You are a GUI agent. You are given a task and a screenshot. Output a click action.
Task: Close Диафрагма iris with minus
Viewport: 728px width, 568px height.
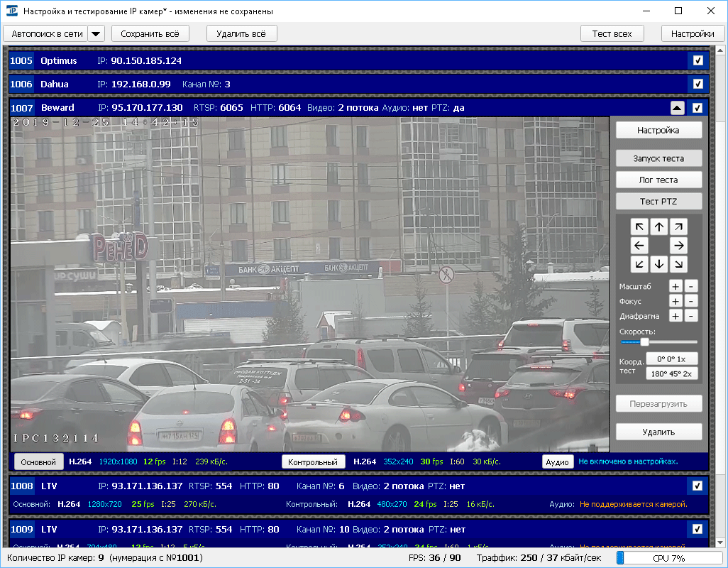click(x=691, y=316)
